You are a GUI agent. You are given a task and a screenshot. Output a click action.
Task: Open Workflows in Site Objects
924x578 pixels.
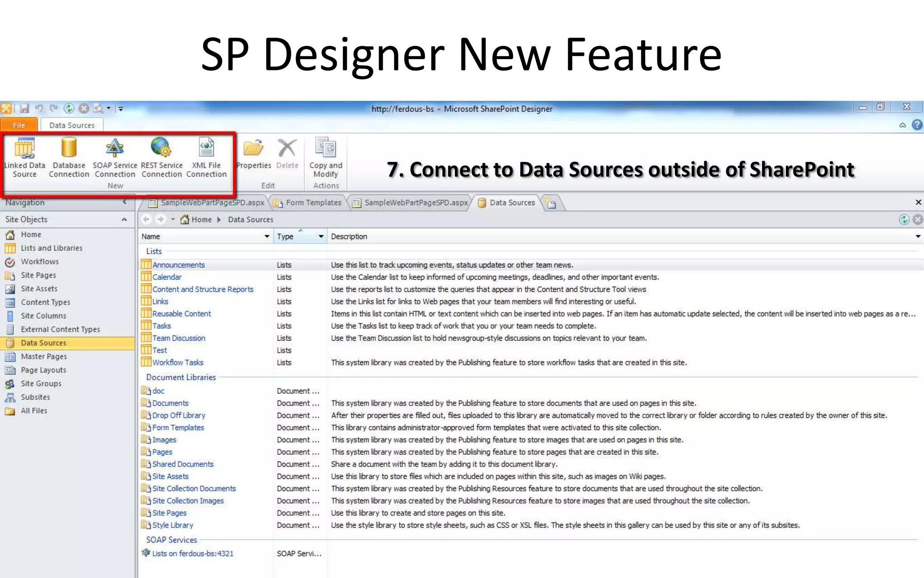tap(40, 261)
